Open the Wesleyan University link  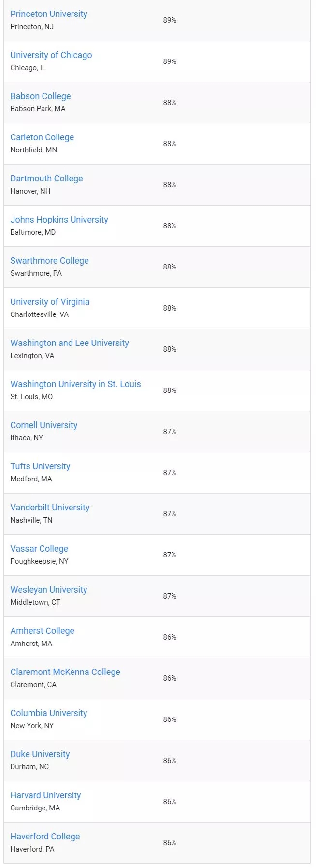(x=49, y=590)
